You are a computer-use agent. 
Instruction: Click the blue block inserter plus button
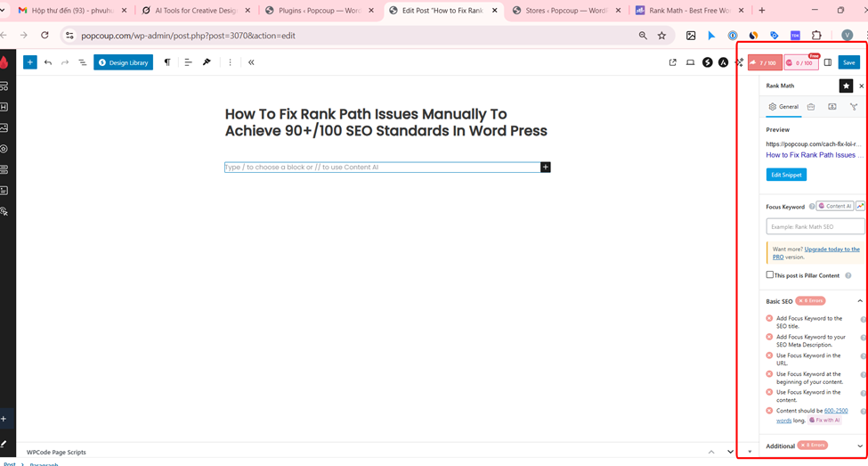point(30,62)
